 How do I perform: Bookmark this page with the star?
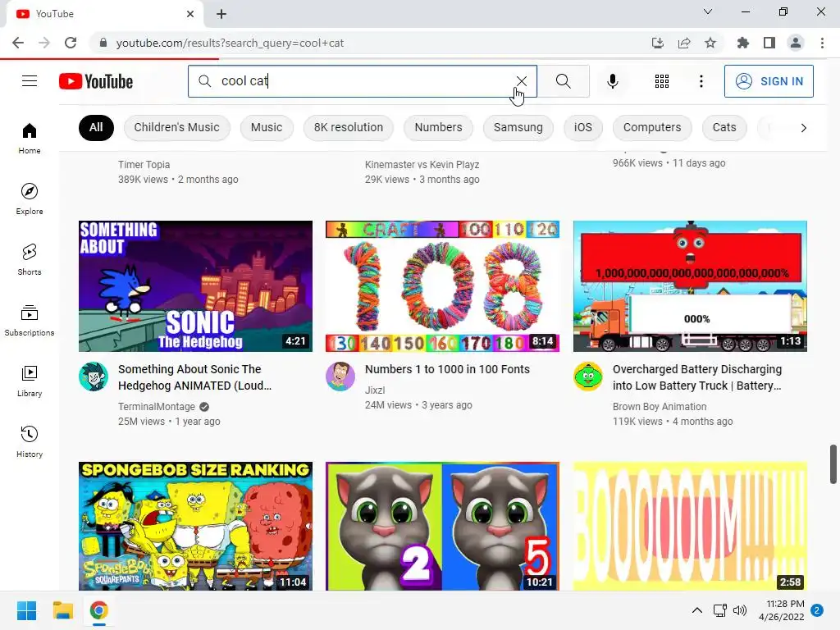click(710, 43)
